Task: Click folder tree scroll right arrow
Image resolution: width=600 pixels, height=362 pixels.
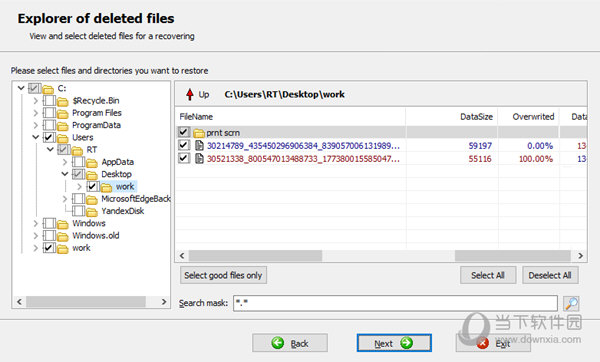Action: [164, 302]
